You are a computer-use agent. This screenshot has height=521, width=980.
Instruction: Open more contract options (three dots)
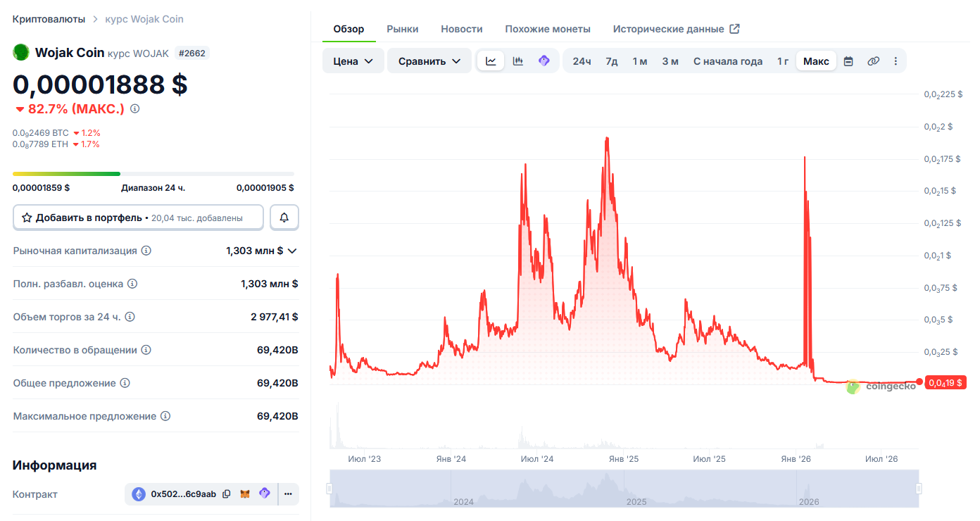click(288, 494)
